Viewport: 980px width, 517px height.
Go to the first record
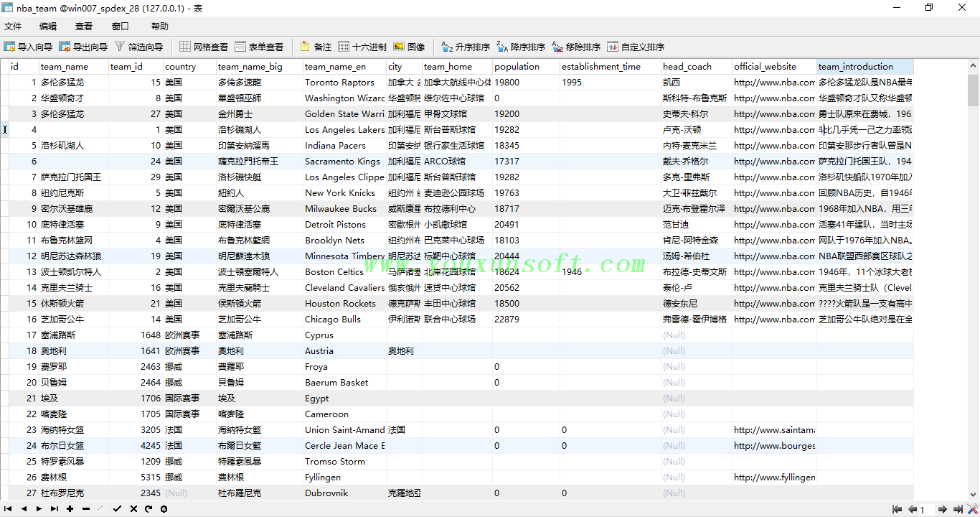(9, 509)
